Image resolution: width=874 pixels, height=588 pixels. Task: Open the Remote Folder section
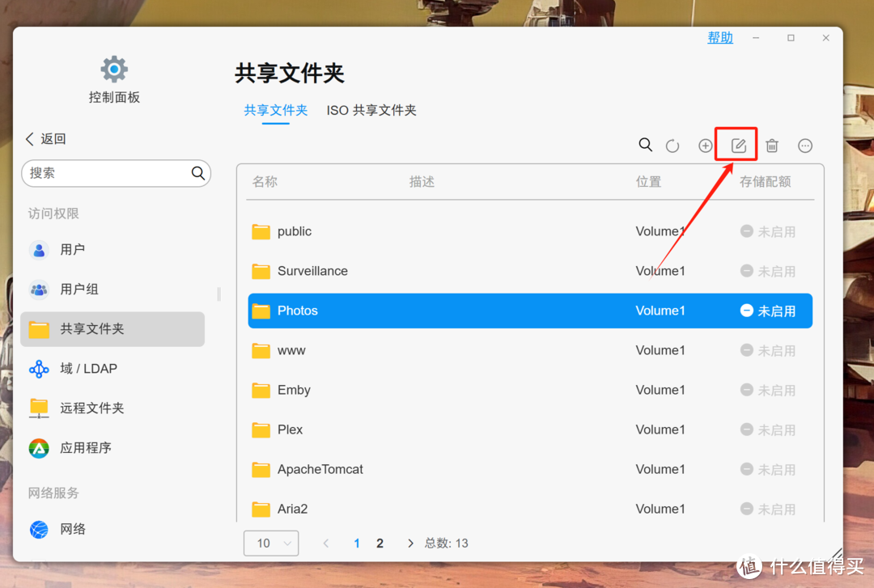91,408
